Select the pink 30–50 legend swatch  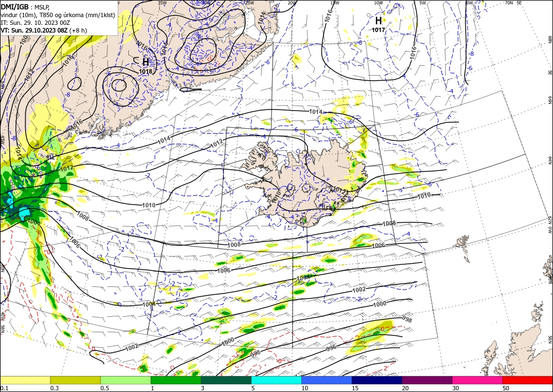478,380
